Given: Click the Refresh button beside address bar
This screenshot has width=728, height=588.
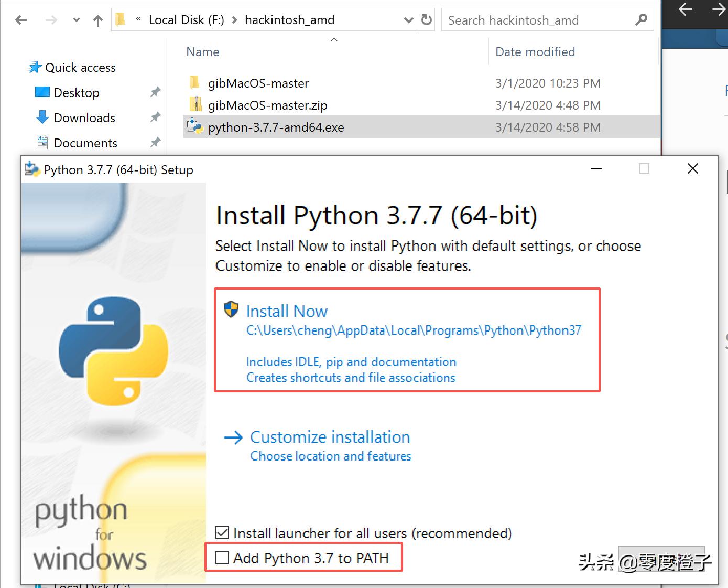Looking at the screenshot, I should pos(427,20).
